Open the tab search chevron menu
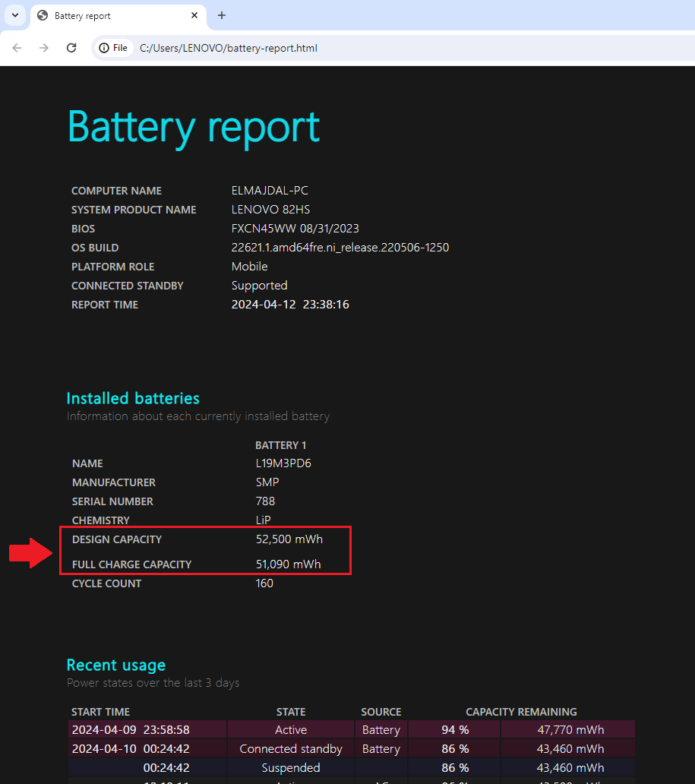This screenshot has height=784, width=695. click(x=14, y=15)
